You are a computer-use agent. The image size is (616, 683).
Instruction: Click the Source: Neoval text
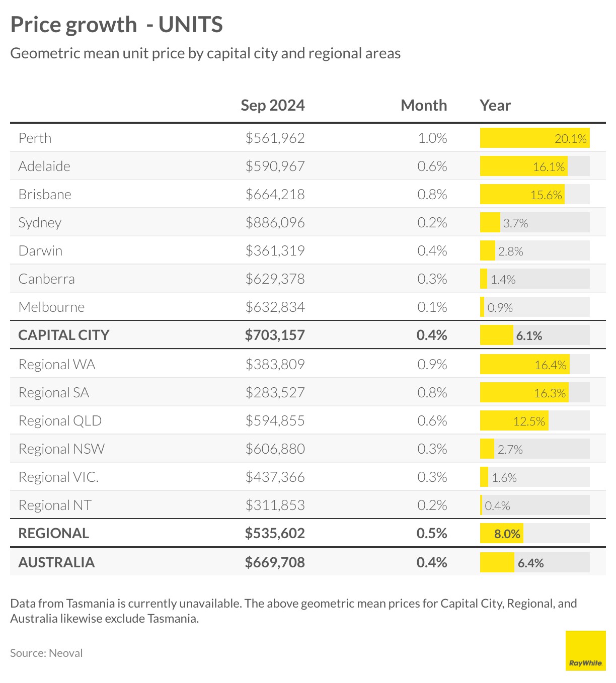pyautogui.click(x=46, y=653)
